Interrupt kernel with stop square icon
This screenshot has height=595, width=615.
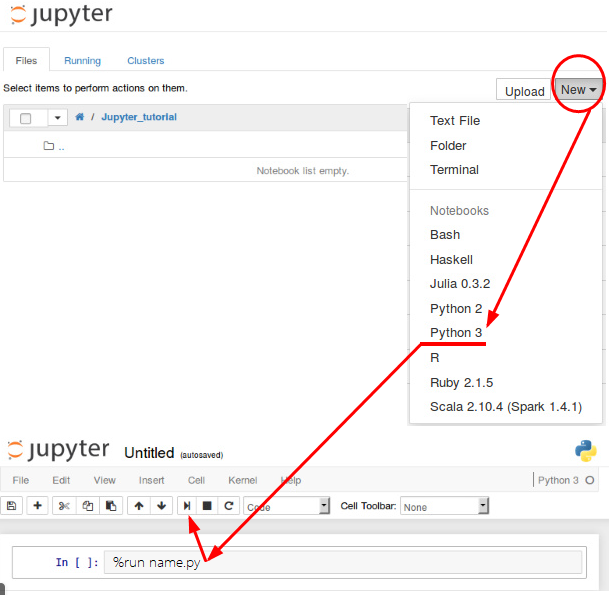coord(207,506)
